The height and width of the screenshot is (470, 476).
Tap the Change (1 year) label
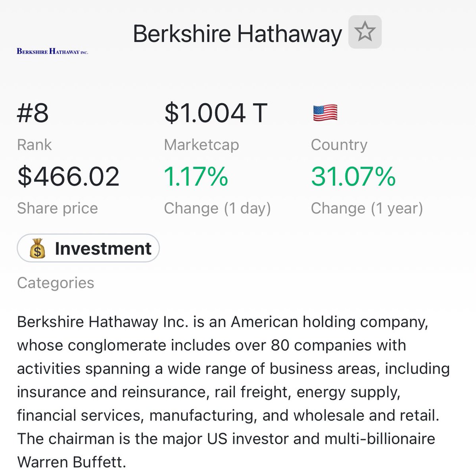coord(367,208)
